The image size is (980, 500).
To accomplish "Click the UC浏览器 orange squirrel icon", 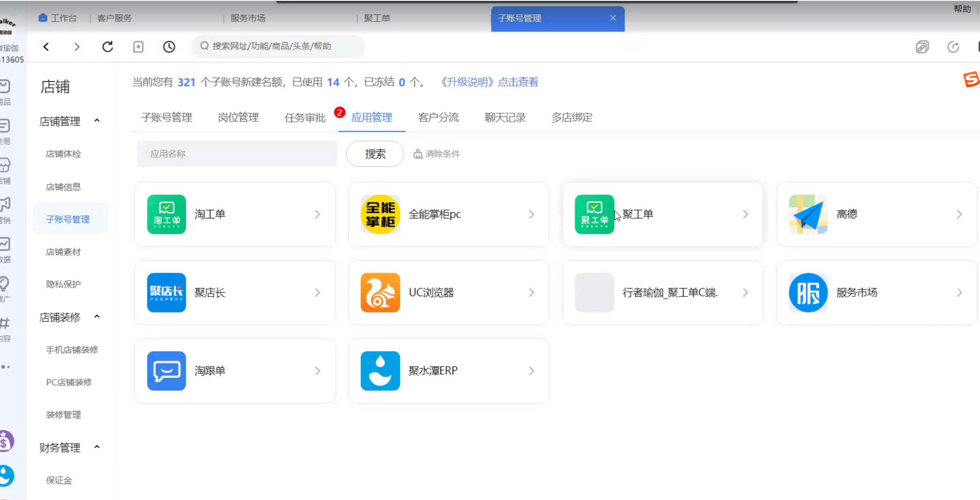I will (x=380, y=292).
